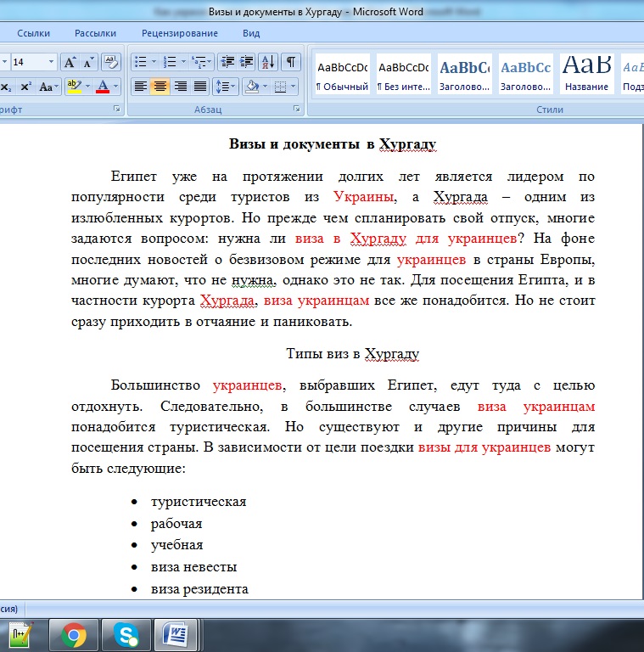This screenshot has height=652, width=644.
Task: Open the line spacing menu
Action: [226, 87]
